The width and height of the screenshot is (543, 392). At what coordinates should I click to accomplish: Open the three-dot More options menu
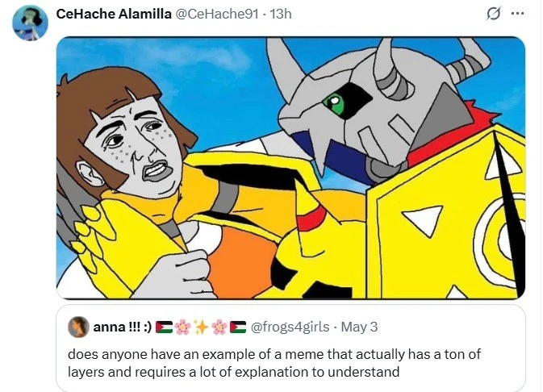[517, 15]
